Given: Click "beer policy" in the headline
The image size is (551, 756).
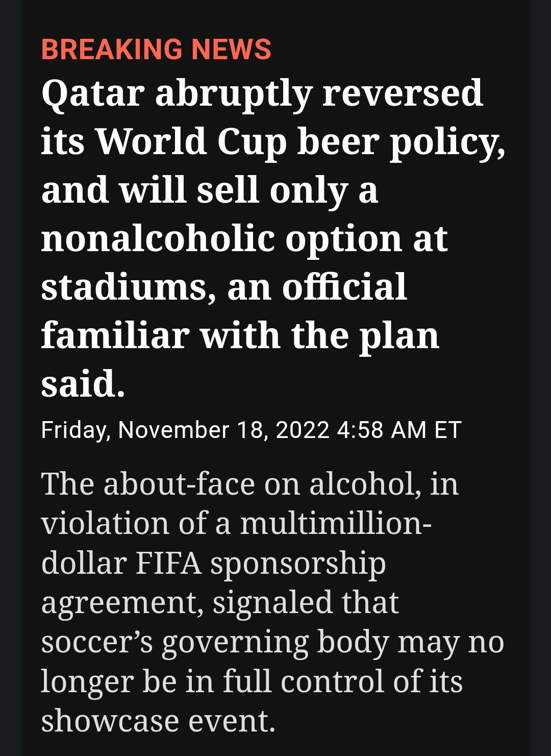Looking at the screenshot, I should tap(400, 141).
